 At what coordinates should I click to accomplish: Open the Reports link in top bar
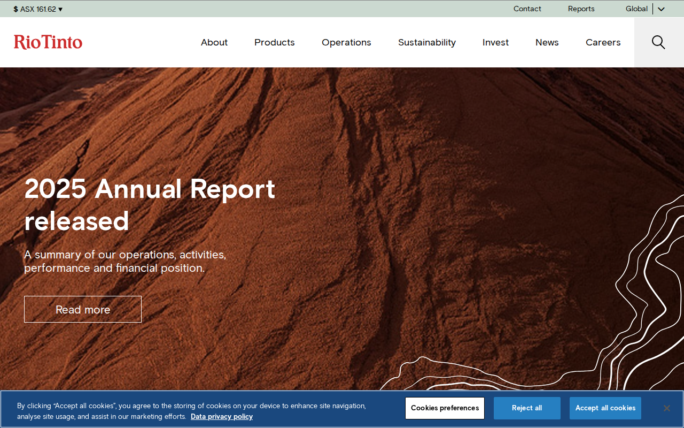(x=581, y=9)
